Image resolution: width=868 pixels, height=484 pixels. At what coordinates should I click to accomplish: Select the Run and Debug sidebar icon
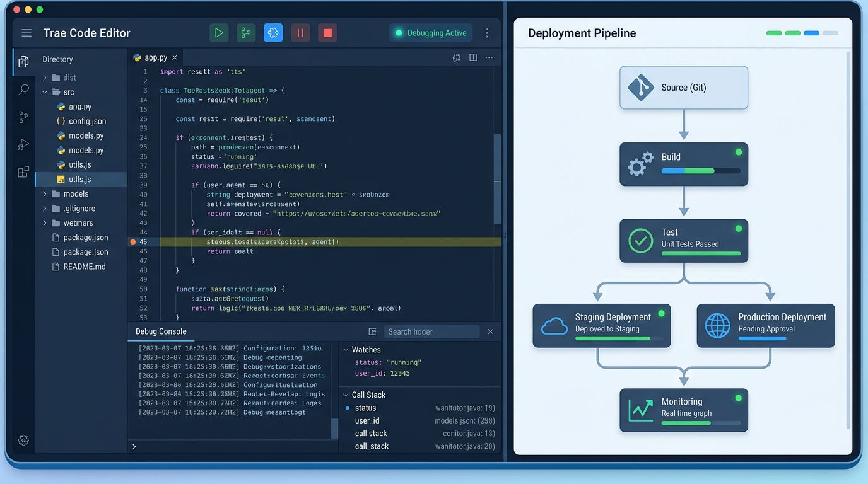23,144
